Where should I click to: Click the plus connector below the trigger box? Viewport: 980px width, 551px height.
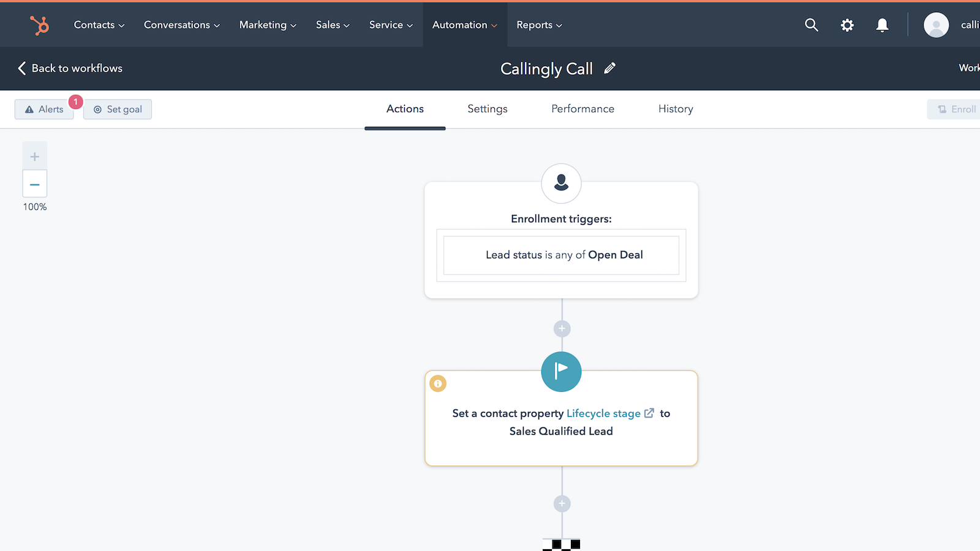(561, 328)
